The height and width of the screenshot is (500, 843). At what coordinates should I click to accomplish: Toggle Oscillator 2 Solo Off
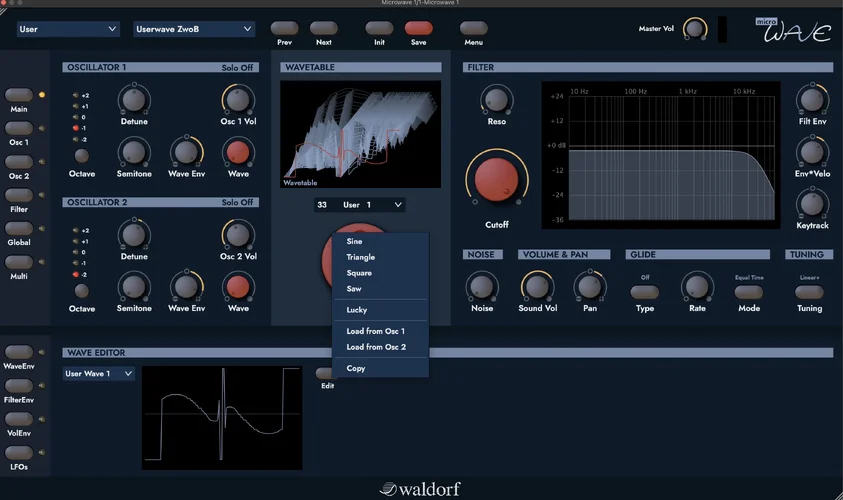pyautogui.click(x=237, y=203)
